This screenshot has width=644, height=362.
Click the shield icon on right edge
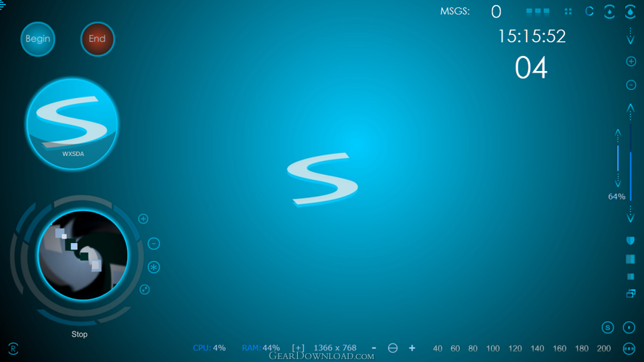click(630, 240)
